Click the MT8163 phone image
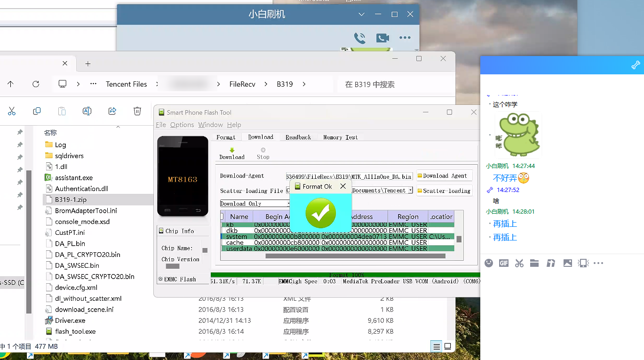The height and width of the screenshot is (360, 644). click(x=183, y=176)
